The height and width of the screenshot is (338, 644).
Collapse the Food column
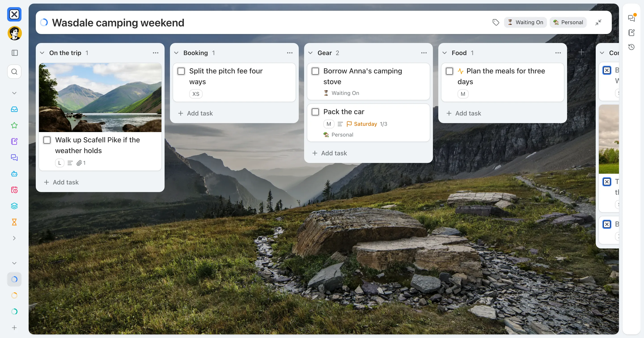coord(445,53)
